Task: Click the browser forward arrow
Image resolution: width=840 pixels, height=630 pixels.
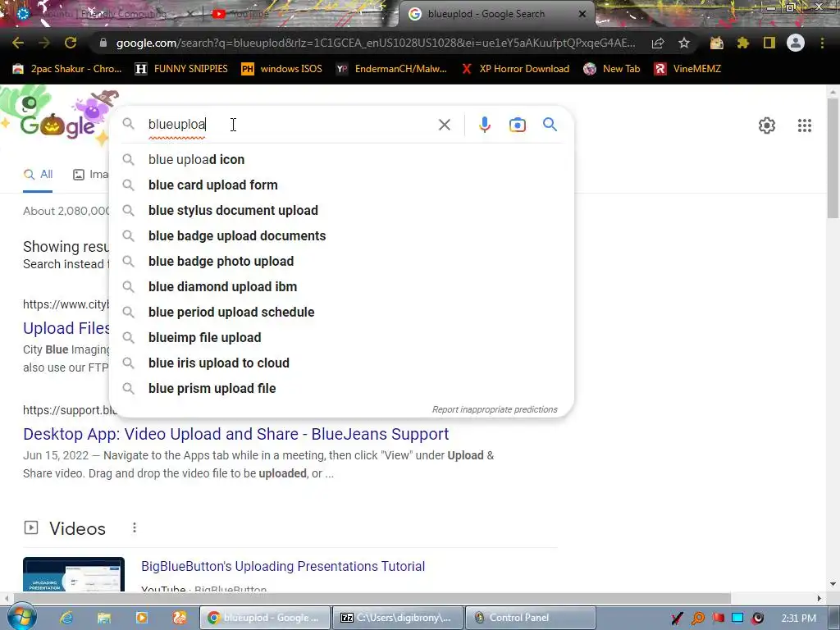Action: click(x=44, y=43)
